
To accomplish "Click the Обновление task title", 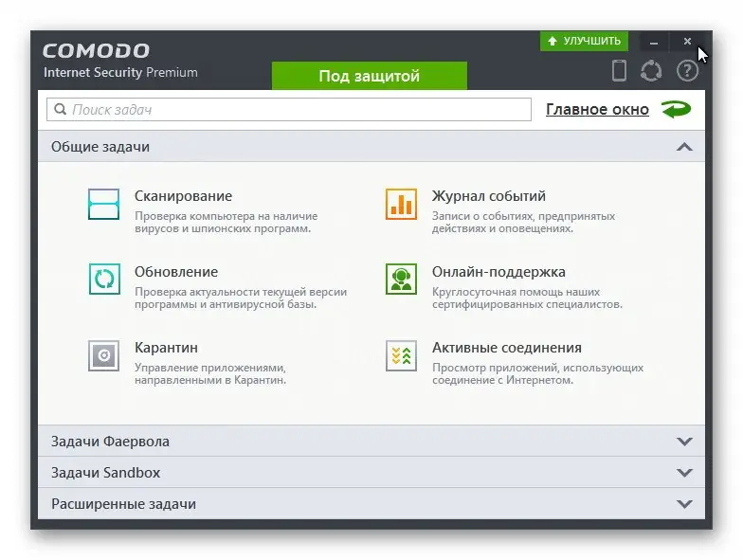I will [x=176, y=272].
